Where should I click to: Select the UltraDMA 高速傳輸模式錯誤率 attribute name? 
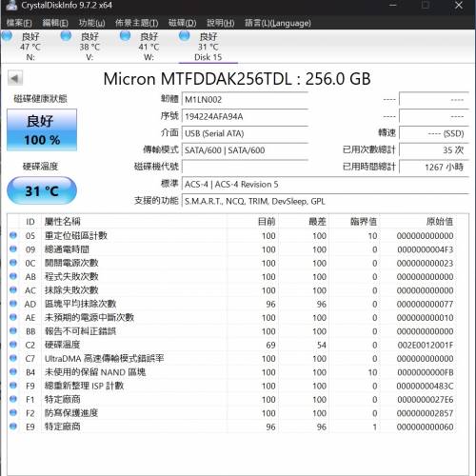[104, 358]
